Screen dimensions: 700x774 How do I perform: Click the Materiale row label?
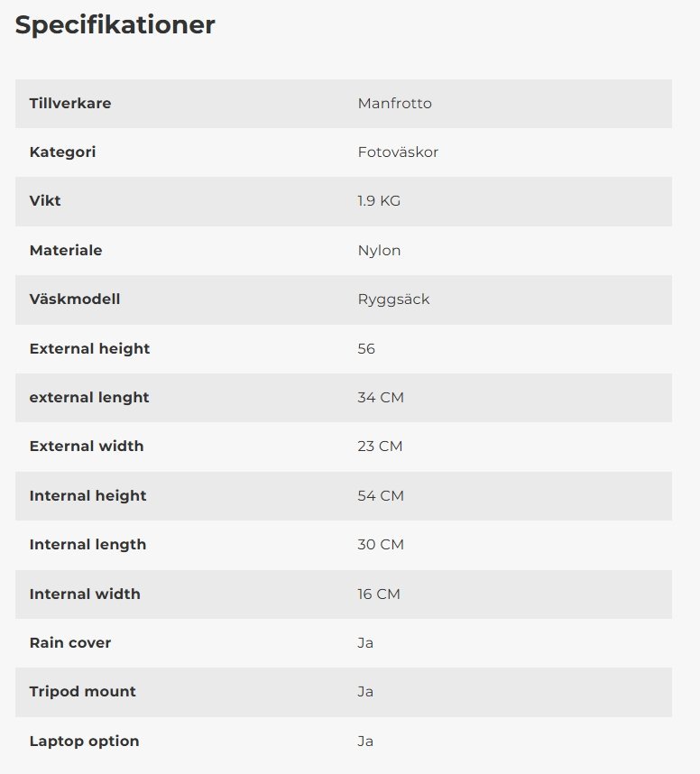(x=66, y=251)
